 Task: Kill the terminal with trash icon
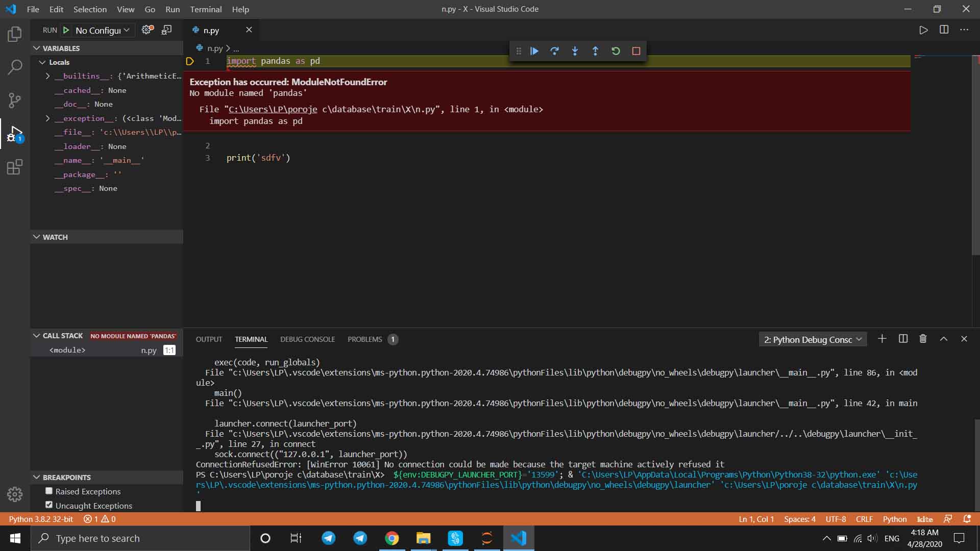pos(923,339)
